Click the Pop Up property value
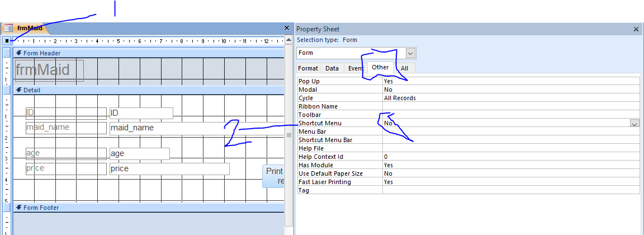Viewport: 644px width, 235px height. [510, 81]
